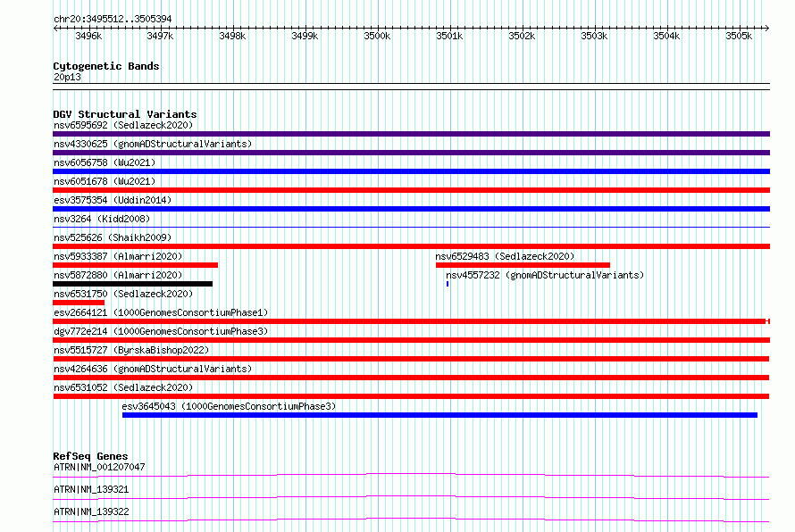
Task: Open the esv3575354 (Uddin2014) variant label
Action: pyautogui.click(x=113, y=200)
